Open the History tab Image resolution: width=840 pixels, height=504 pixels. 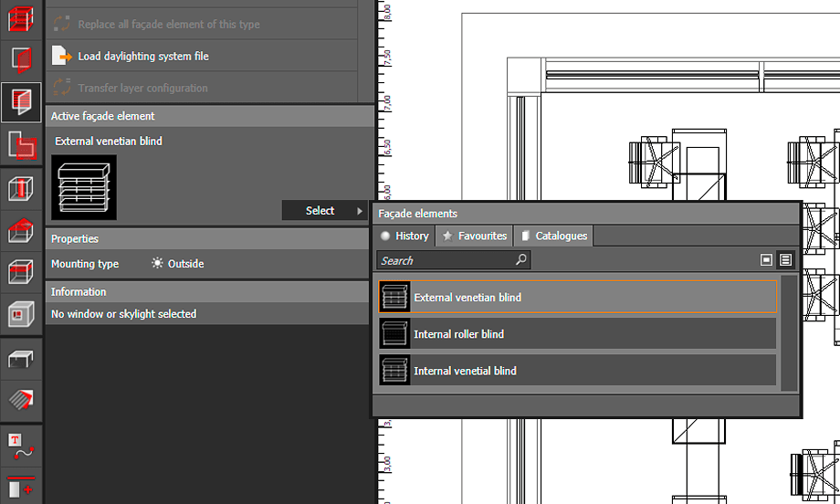(x=404, y=236)
